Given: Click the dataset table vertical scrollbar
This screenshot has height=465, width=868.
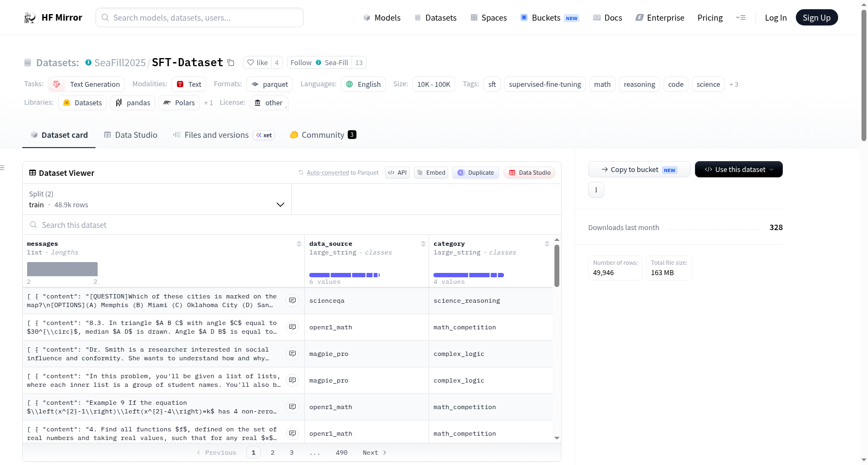Looking at the screenshot, I should [x=557, y=266].
